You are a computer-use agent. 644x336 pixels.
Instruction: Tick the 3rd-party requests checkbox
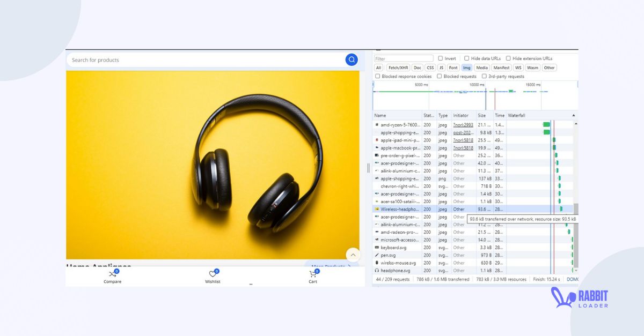[484, 77]
